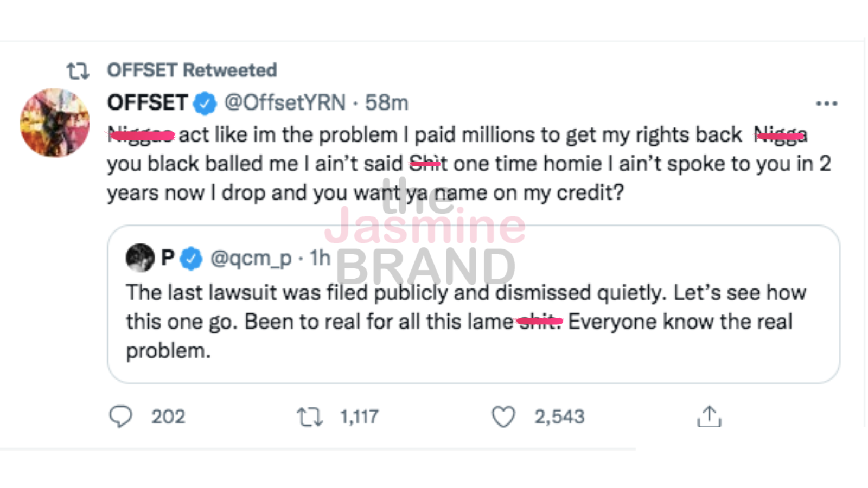Click the @OffsetYRN handle
Screen dimensions: 868x488
(x=285, y=102)
